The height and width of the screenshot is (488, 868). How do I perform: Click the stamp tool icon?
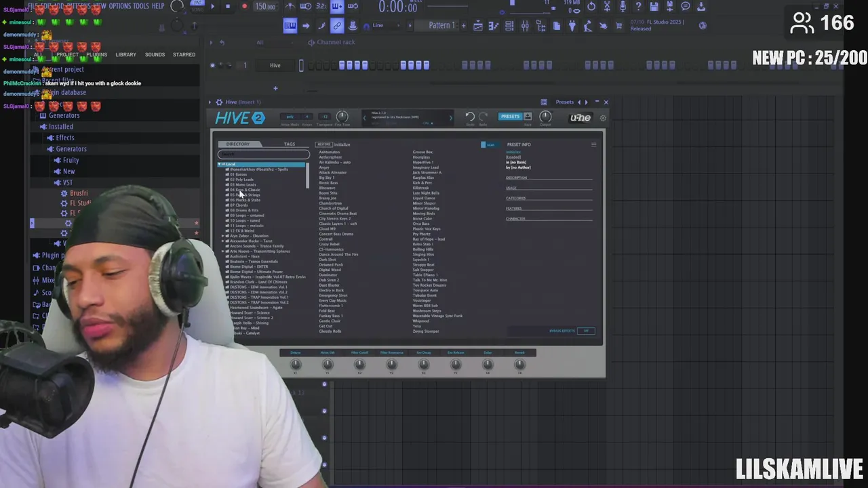[x=353, y=26]
